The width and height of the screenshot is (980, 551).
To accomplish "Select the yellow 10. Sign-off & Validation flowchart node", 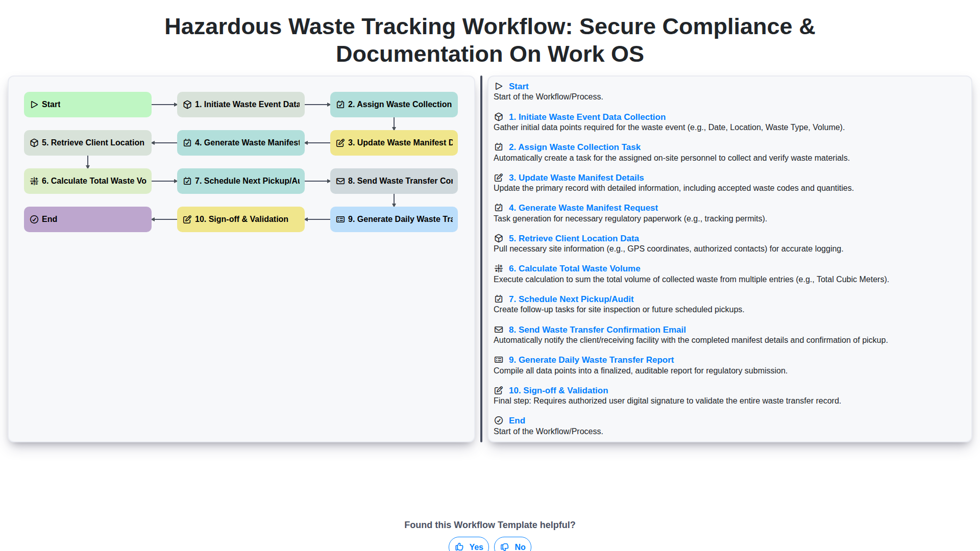I will (241, 219).
